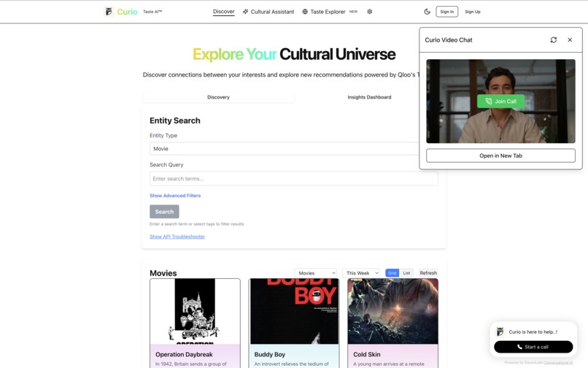Screen dimensions: 588x368
Task: Click Buddy Boy title
Action: (x=270, y=354)
